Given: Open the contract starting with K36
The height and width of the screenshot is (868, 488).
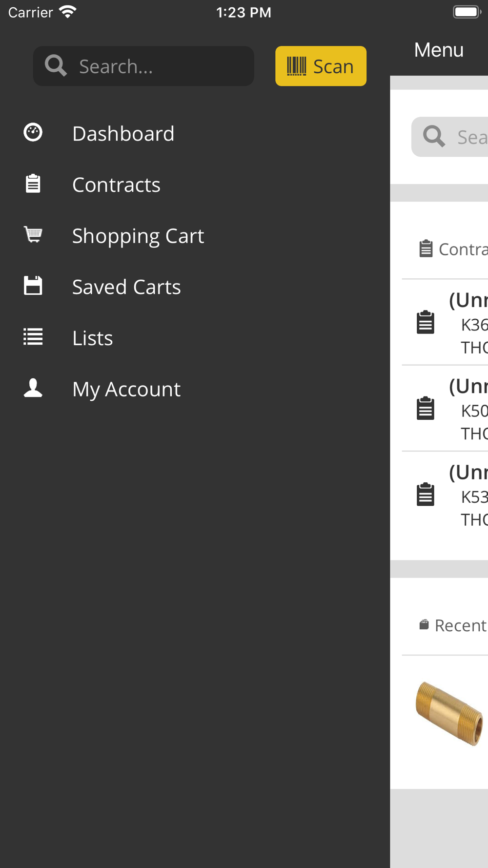Looking at the screenshot, I should coord(454,323).
